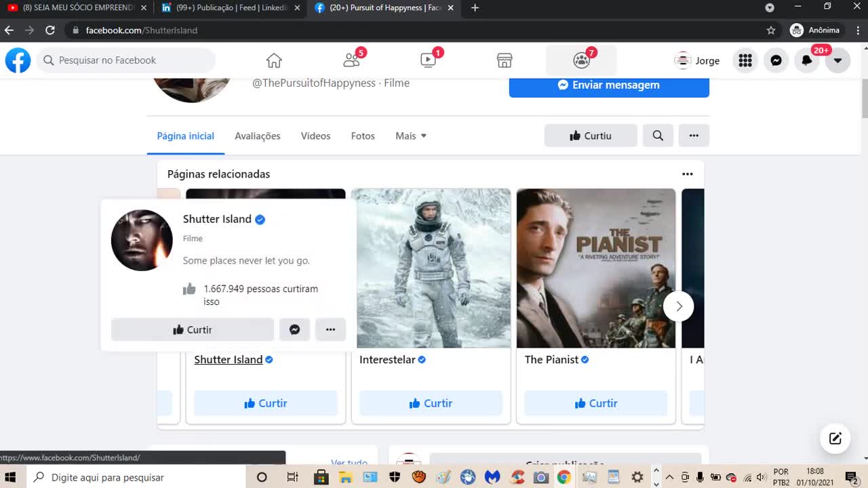Viewport: 868px width, 488px height.
Task: Open hover card more options dots
Action: click(x=330, y=329)
